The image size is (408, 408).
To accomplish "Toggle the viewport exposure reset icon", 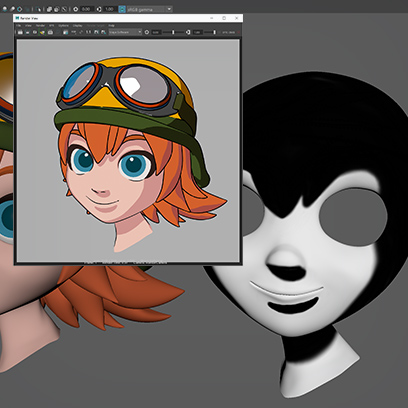I will [x=76, y=9].
